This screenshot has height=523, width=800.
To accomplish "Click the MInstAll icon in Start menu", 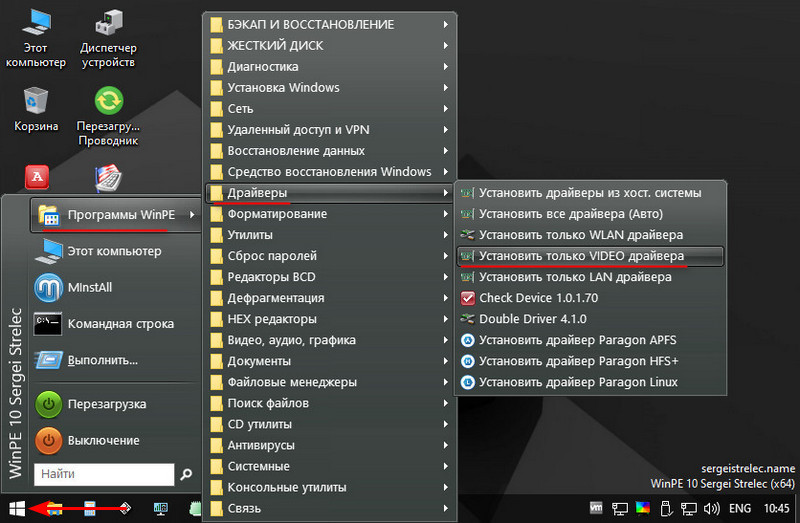I will pyautogui.click(x=48, y=288).
